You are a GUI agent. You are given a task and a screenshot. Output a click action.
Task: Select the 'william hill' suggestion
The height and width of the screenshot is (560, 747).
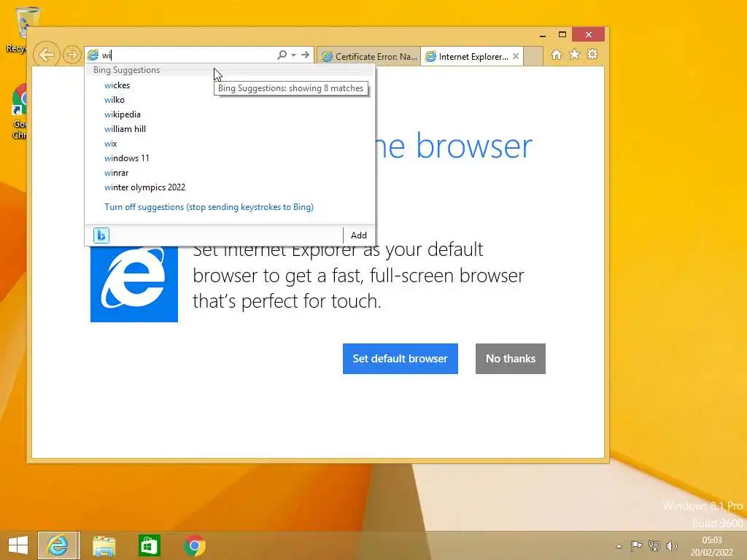pyautogui.click(x=230, y=129)
